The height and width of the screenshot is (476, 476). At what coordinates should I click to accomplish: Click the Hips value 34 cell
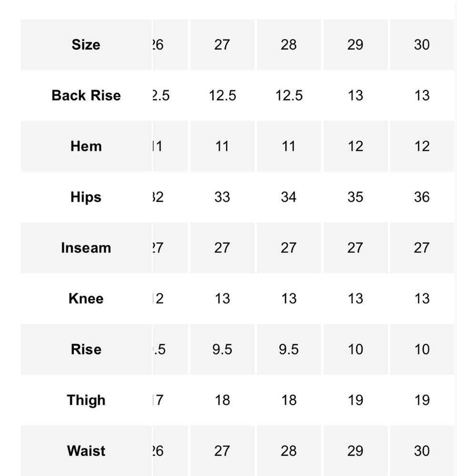289,197
